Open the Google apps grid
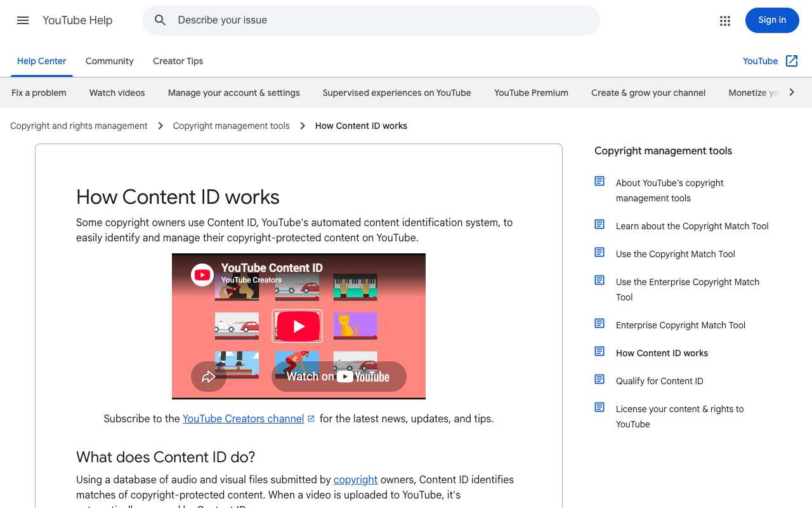 point(725,20)
